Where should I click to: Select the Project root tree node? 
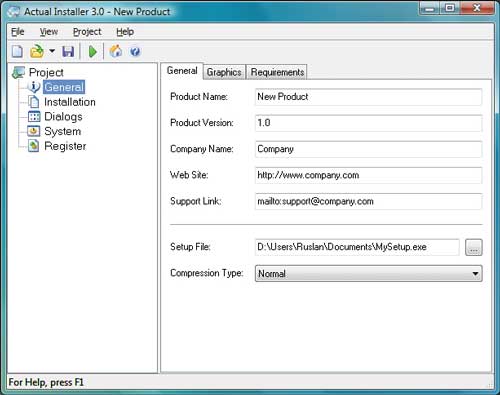46,72
